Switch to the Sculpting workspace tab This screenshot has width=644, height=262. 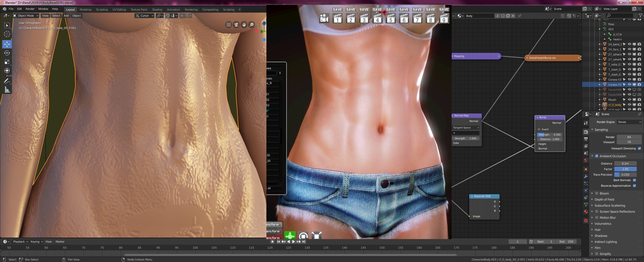[x=102, y=10]
